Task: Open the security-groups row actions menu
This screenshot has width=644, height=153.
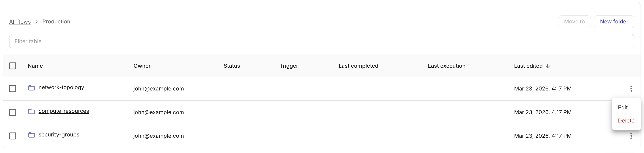Action: (631, 136)
